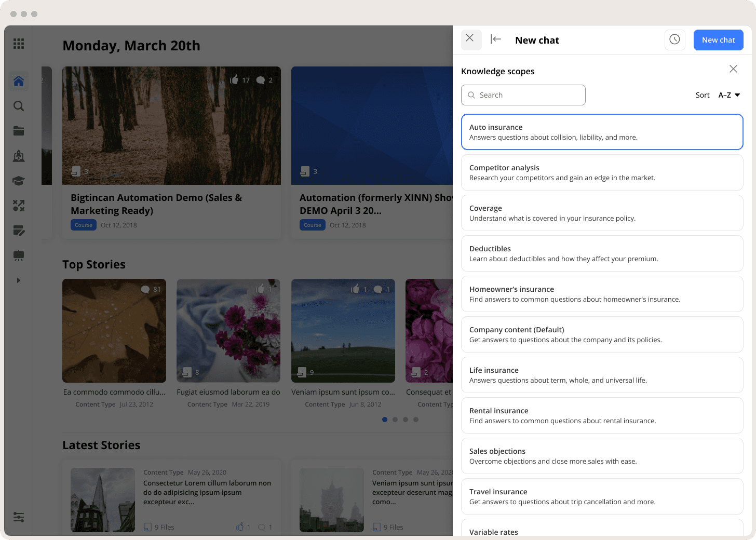Screen dimensions: 756x540
Task: Open Bigtincan Automation Demo course card image
Action: (x=171, y=126)
